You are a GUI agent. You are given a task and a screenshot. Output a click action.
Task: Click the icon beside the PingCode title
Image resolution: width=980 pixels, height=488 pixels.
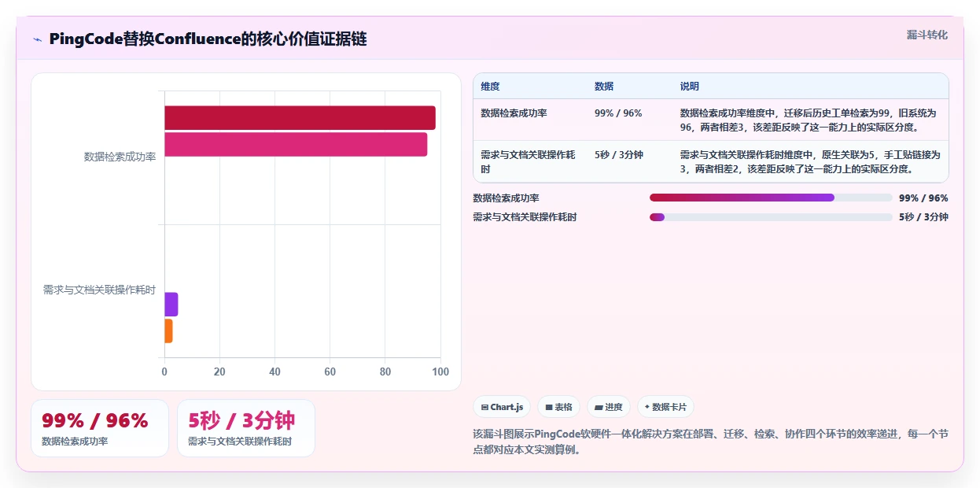[x=37, y=39]
